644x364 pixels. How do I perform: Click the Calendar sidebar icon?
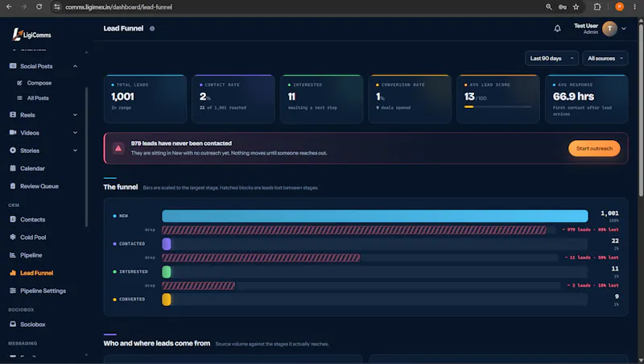(x=13, y=168)
